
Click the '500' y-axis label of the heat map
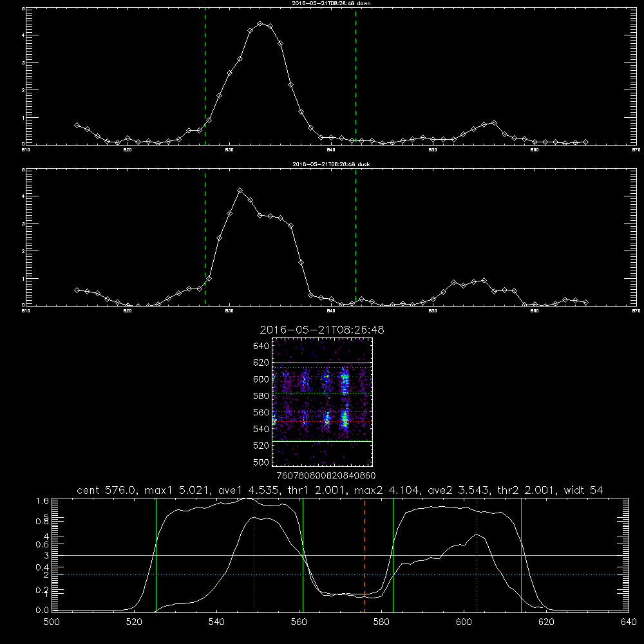(261, 462)
